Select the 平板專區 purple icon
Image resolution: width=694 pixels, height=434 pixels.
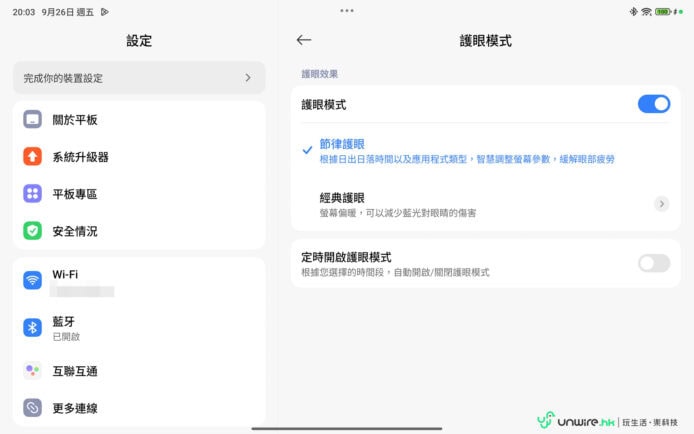pos(33,194)
